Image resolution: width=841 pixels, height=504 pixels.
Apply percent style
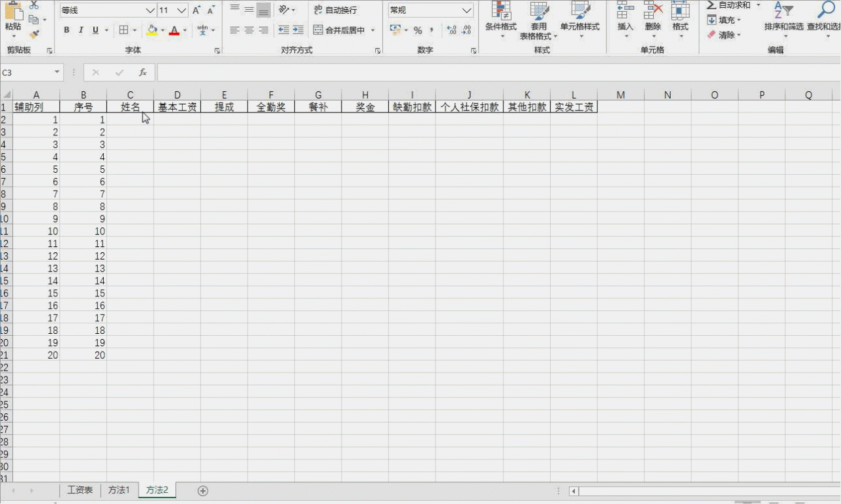point(418,30)
